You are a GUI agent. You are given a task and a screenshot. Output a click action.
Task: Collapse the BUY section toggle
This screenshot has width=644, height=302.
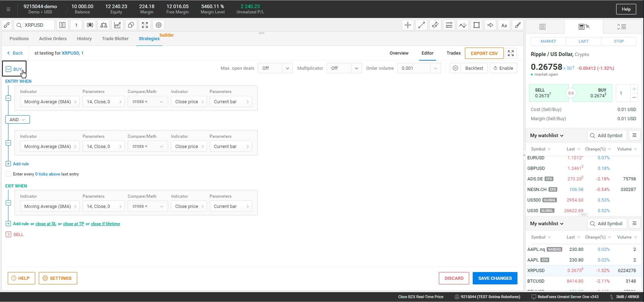click(8, 69)
